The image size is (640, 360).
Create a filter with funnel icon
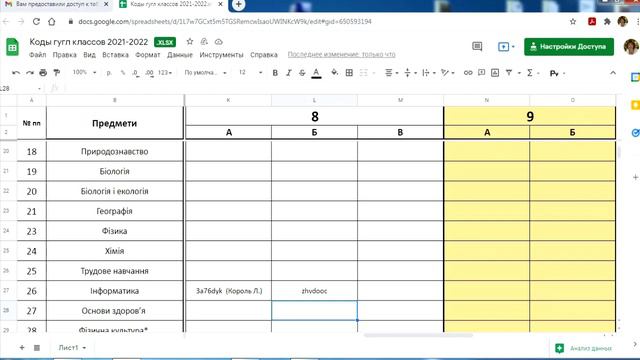[509, 73]
